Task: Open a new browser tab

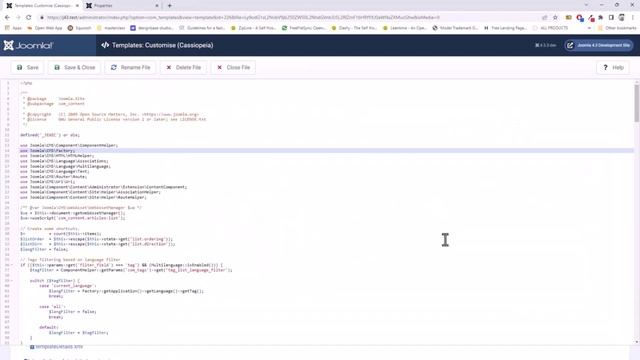Action: [x=169, y=6]
